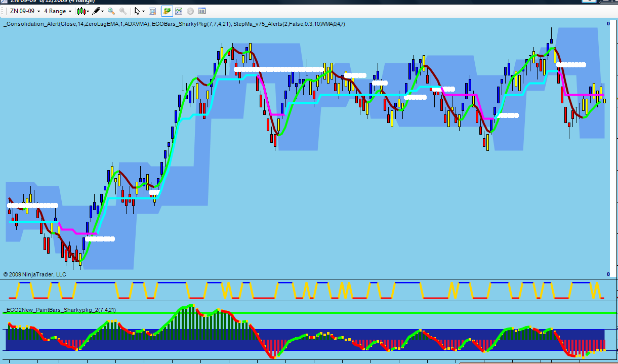
Task: Click the StepMa_v75_Alerts indicator label
Action: [289, 24]
